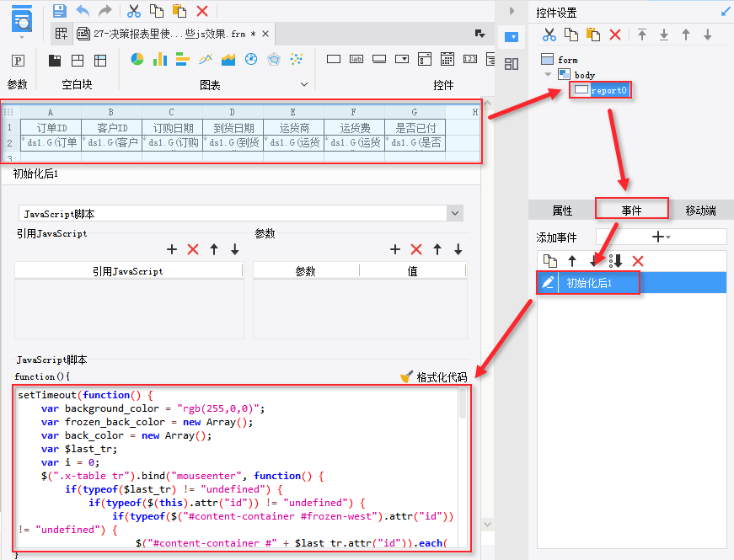The height and width of the screenshot is (560, 734).
Task: Click the code editor's vertical scrollbar
Action: [463, 404]
